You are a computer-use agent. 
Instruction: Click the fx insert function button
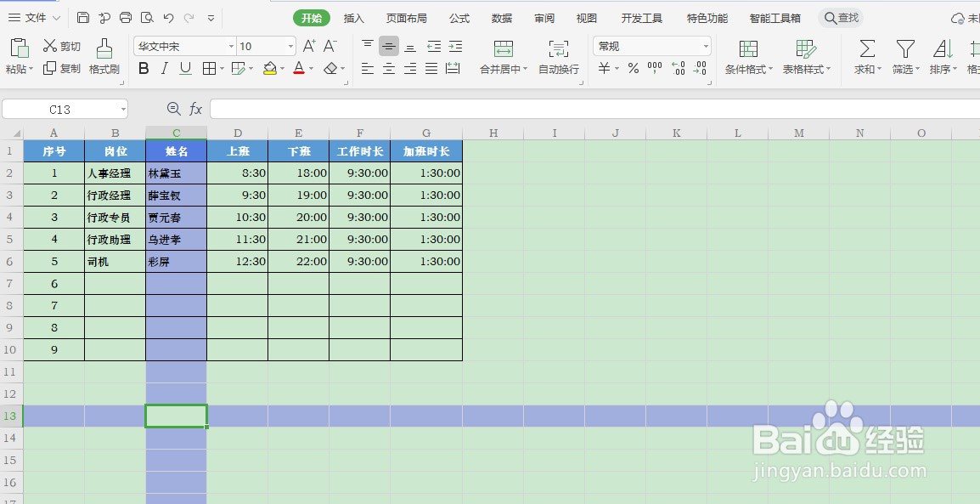pyautogui.click(x=195, y=110)
